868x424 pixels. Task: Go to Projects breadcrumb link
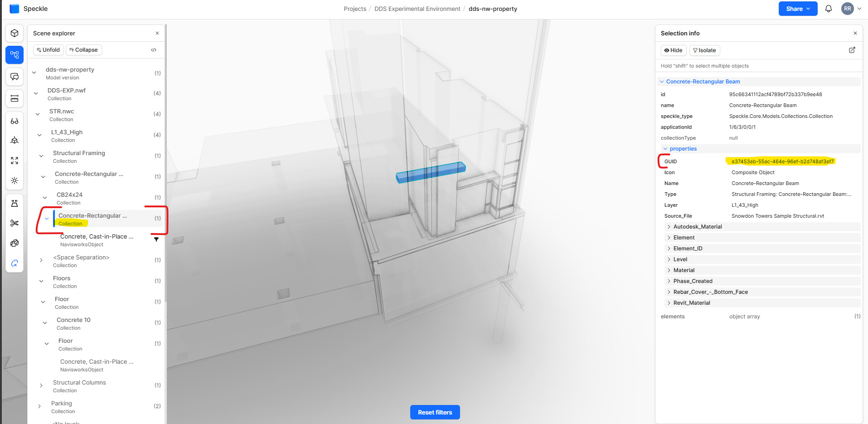pos(355,9)
